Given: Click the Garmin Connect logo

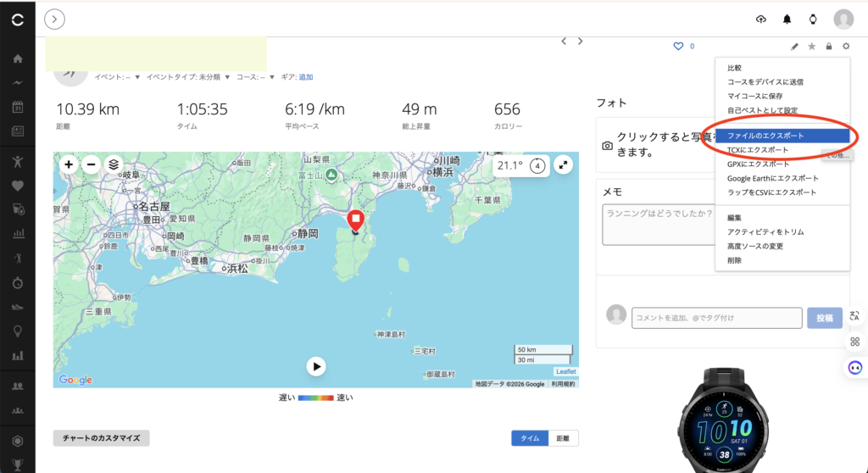Looking at the screenshot, I should pyautogui.click(x=18, y=20).
